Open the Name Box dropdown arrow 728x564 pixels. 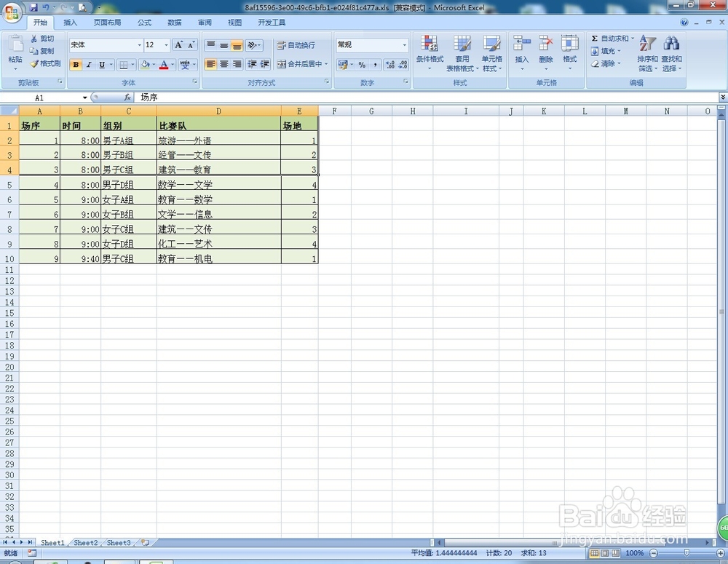tap(85, 98)
